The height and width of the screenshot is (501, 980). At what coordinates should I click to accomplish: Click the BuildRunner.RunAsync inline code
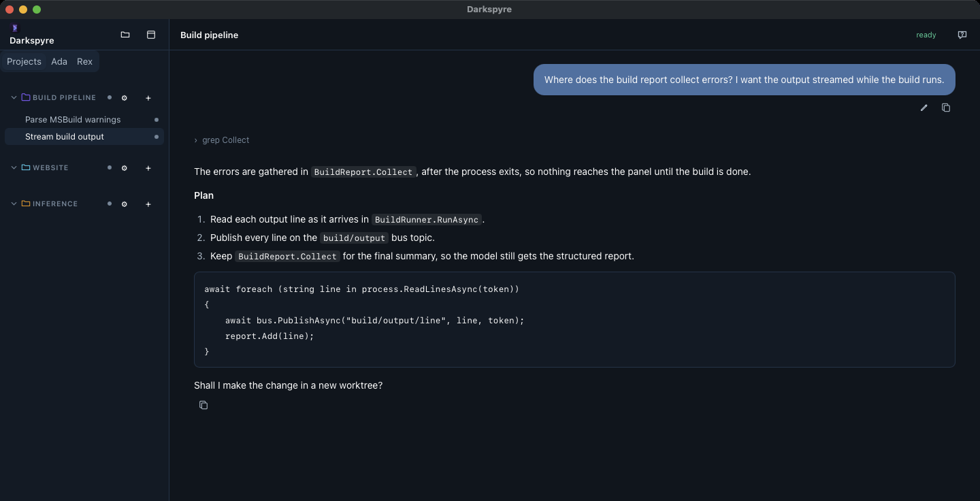pyautogui.click(x=427, y=220)
